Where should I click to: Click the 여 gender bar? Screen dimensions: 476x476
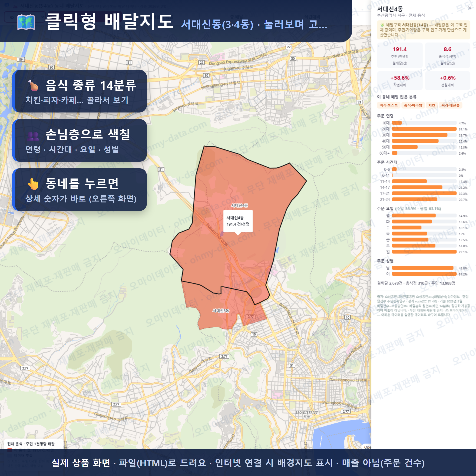pos(424,274)
